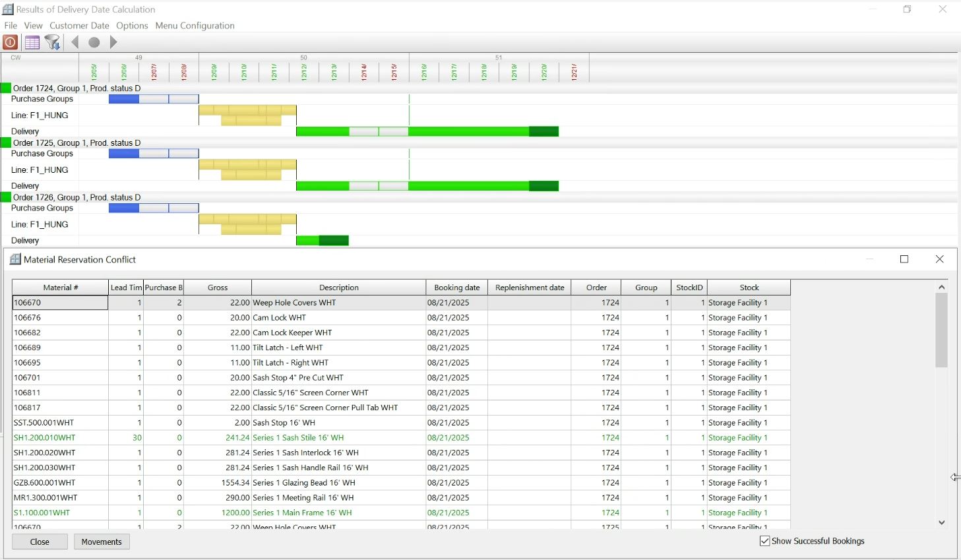Disable Show Successful Bookings

(764, 541)
